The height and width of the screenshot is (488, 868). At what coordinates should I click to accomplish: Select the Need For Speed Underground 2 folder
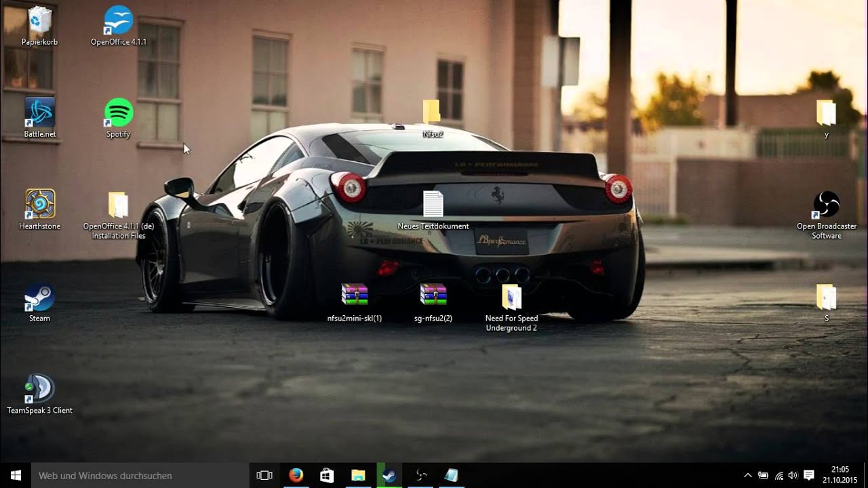tap(511, 308)
